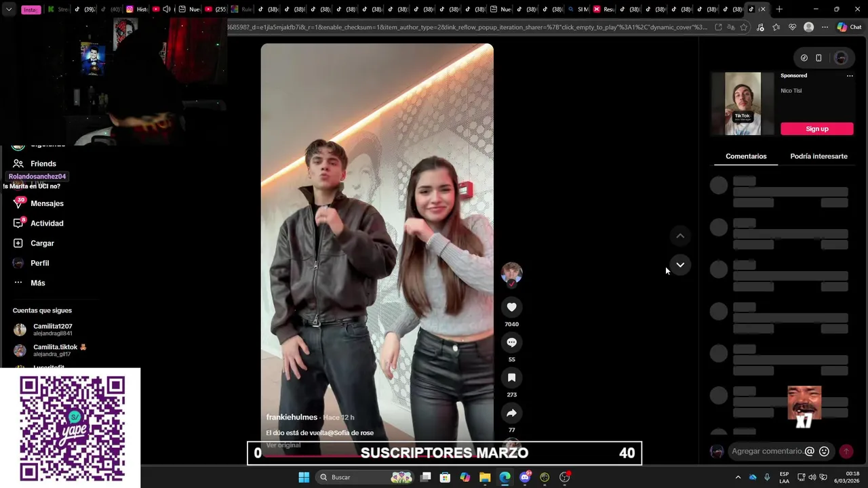Like the video with the heart icon
The width and height of the screenshot is (868, 488).
tap(511, 307)
